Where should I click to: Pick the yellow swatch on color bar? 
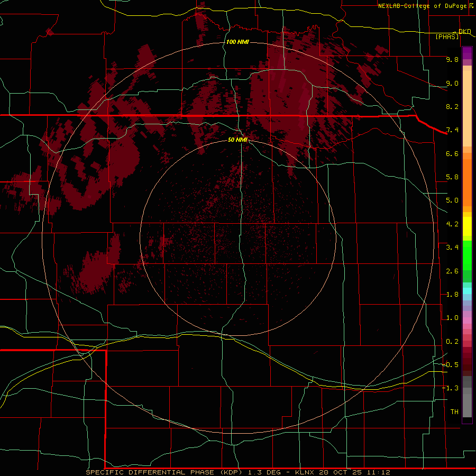[x=467, y=226]
